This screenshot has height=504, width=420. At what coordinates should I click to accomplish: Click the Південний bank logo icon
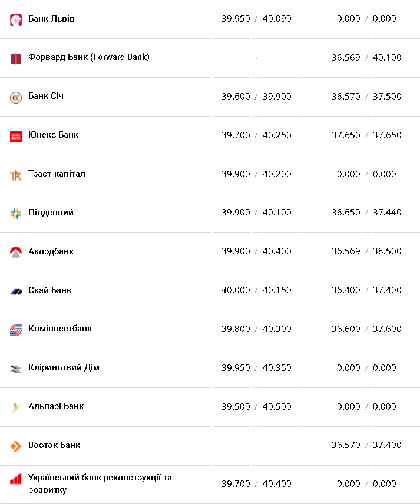[x=16, y=213]
